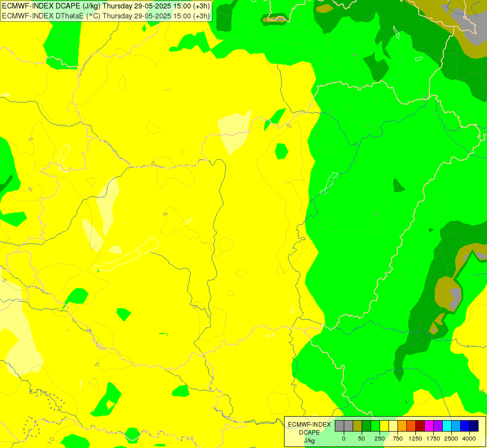Select the bright green legend swatch

(x=375, y=426)
